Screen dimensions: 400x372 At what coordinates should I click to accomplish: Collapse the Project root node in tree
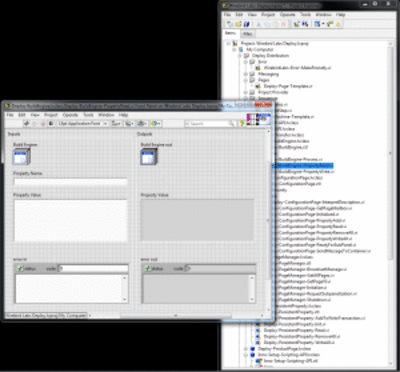(228, 43)
